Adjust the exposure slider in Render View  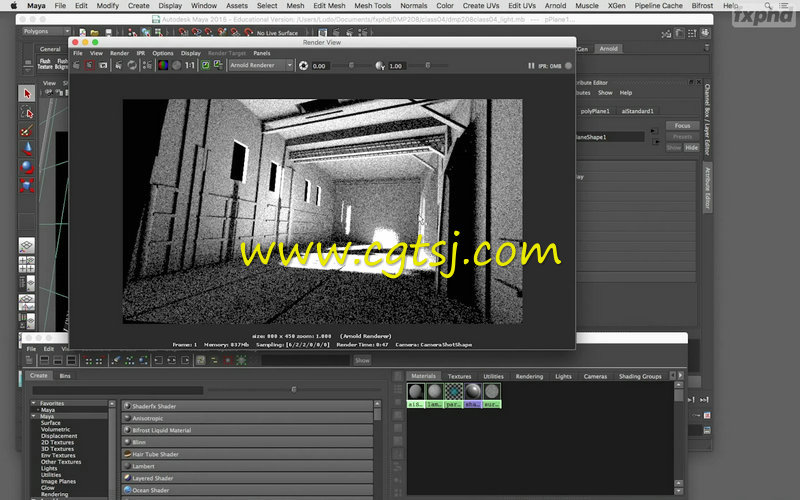351,65
